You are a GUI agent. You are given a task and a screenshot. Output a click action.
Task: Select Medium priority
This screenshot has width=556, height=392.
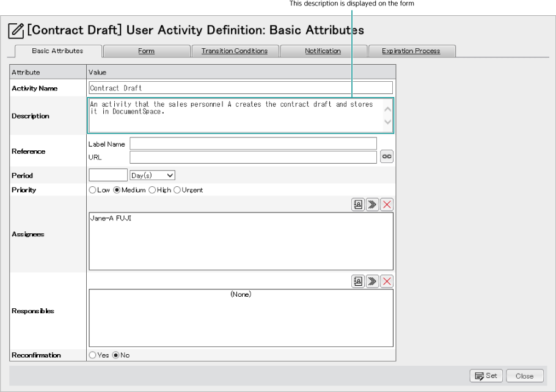click(x=117, y=190)
